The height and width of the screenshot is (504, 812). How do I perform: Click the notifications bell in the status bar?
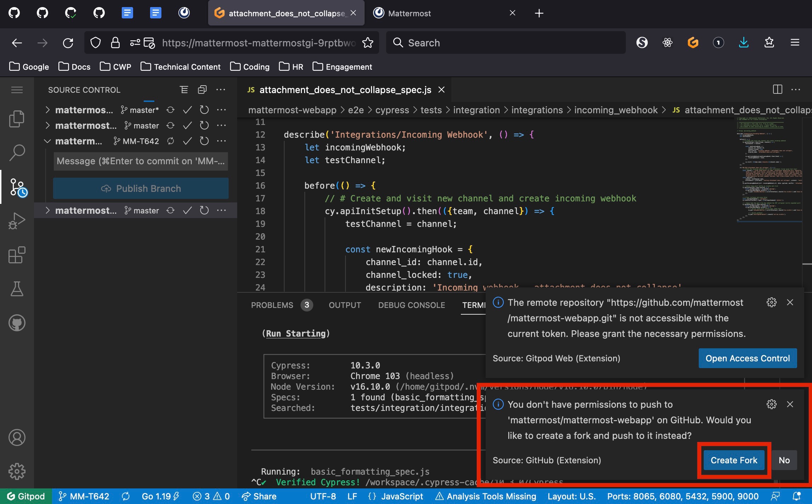coord(796,496)
